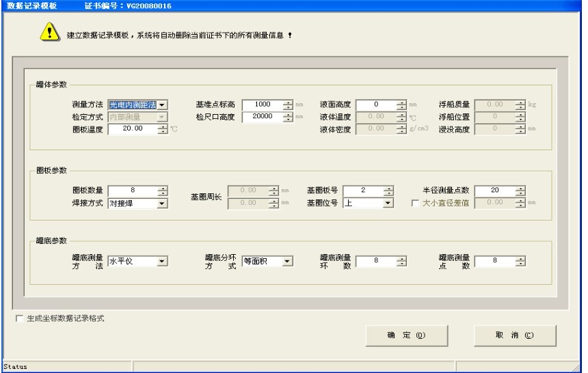Click the 检尺口高度 field showing 20000
The width and height of the screenshot is (588, 373).
[262, 117]
